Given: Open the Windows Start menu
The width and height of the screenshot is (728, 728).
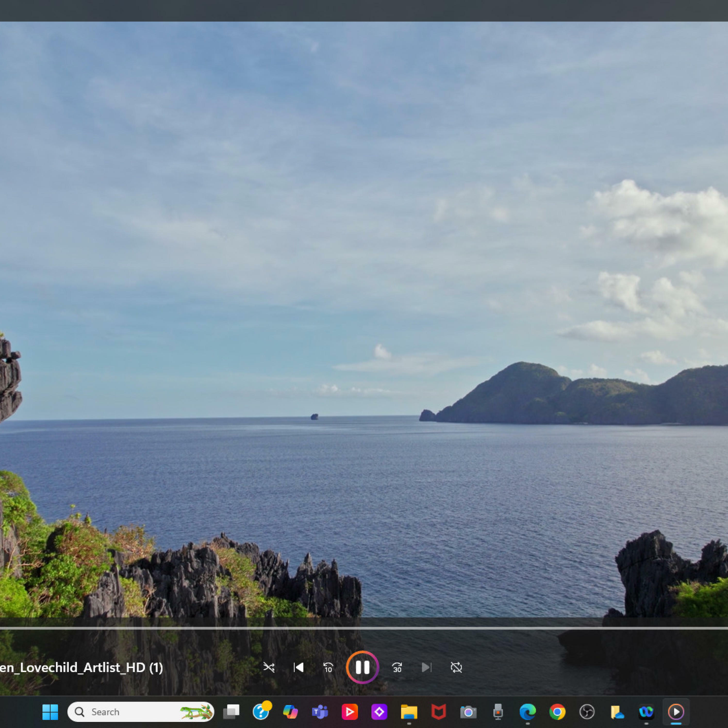Looking at the screenshot, I should (x=50, y=712).
